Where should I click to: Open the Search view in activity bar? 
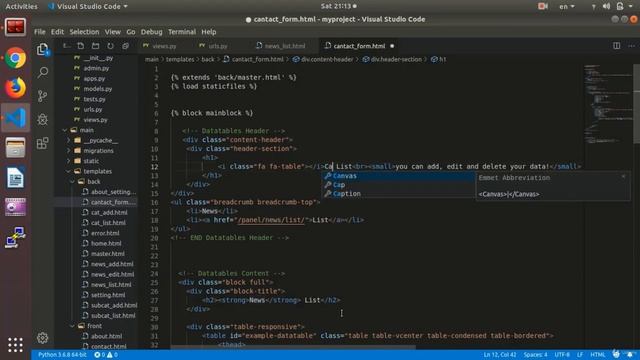[x=42, y=73]
